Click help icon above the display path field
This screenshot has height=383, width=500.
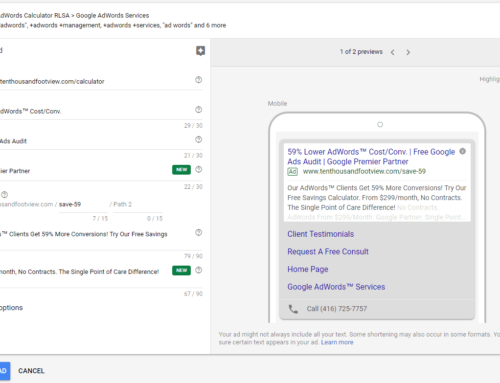click(4, 194)
